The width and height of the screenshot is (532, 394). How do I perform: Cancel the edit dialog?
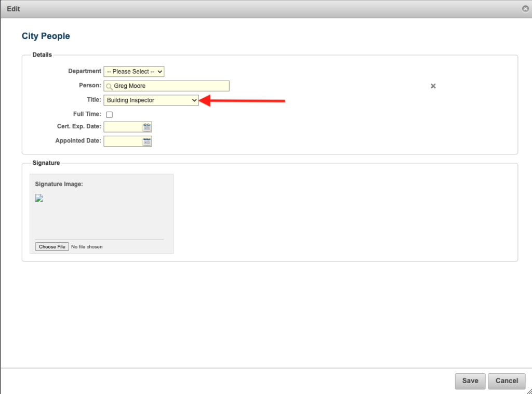507,381
